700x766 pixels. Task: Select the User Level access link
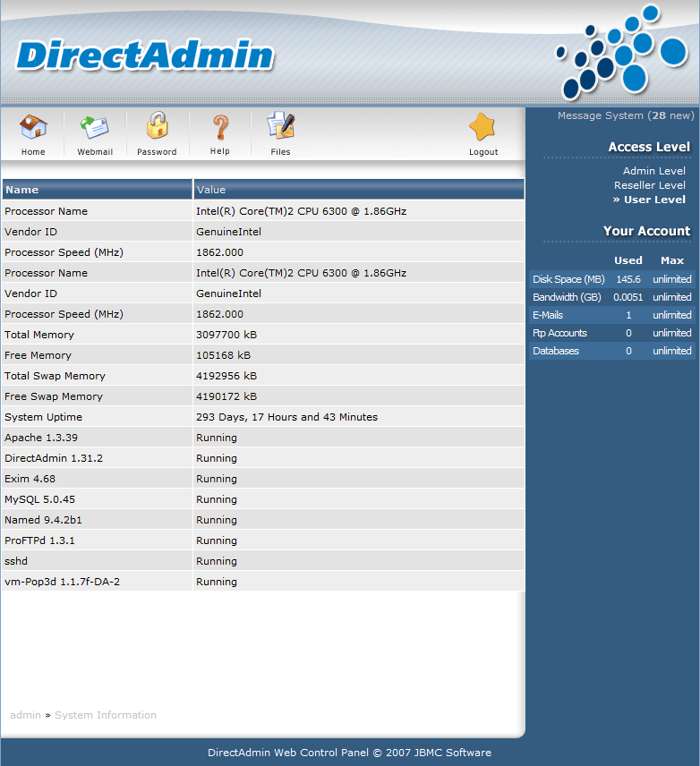pos(654,200)
